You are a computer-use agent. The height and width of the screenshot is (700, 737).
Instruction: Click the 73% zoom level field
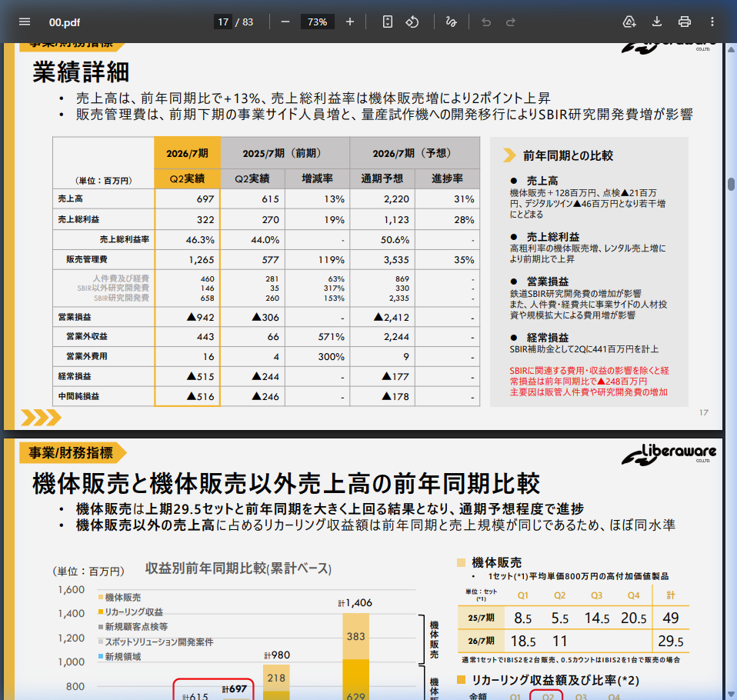317,22
